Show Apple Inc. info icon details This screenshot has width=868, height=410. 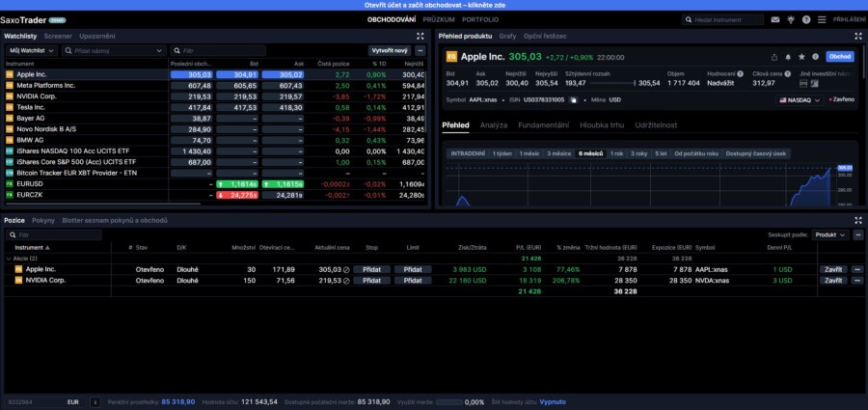click(815, 57)
